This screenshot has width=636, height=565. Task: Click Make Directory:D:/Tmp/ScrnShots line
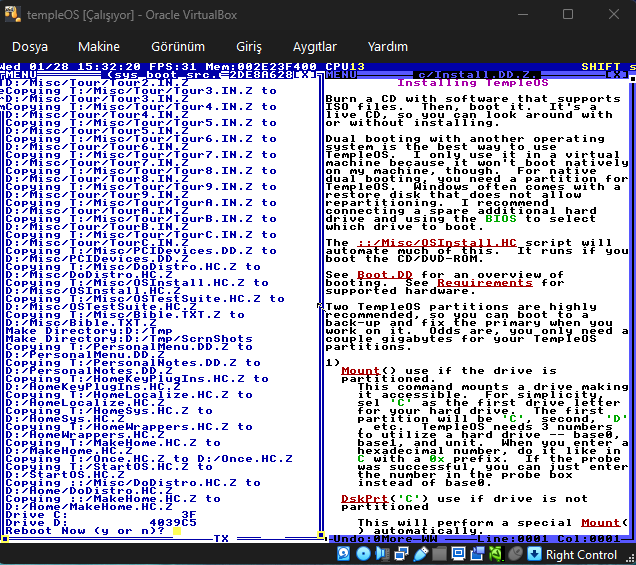click(x=129, y=339)
